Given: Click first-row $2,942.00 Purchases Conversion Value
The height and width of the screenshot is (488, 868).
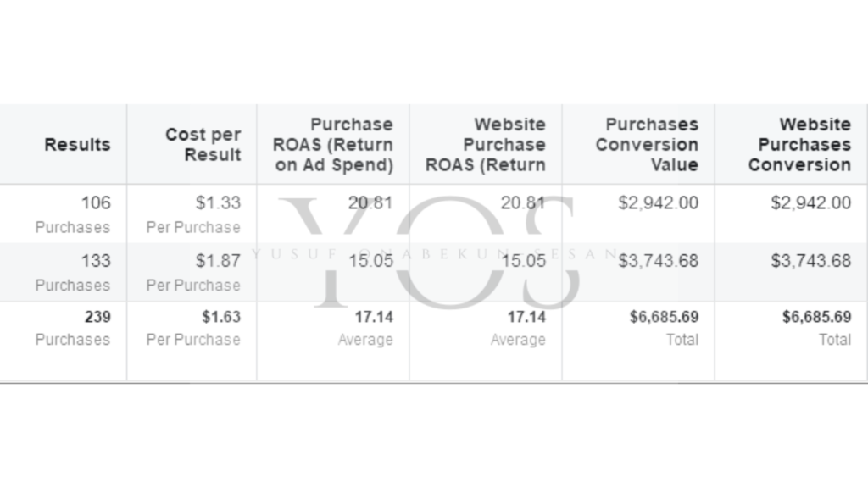Looking at the screenshot, I should coord(658,203).
